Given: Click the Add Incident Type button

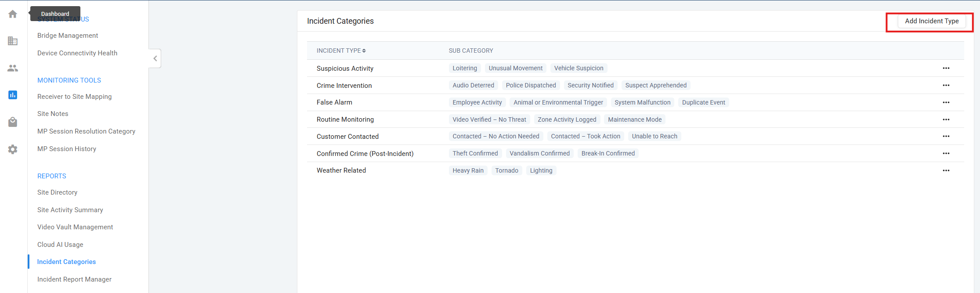Looking at the screenshot, I should click(x=931, y=21).
